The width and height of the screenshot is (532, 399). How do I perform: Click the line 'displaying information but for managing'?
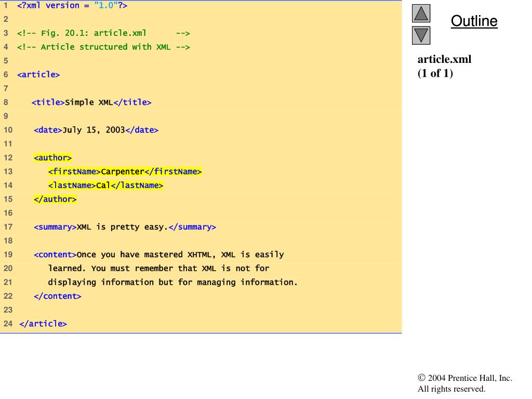click(x=172, y=282)
